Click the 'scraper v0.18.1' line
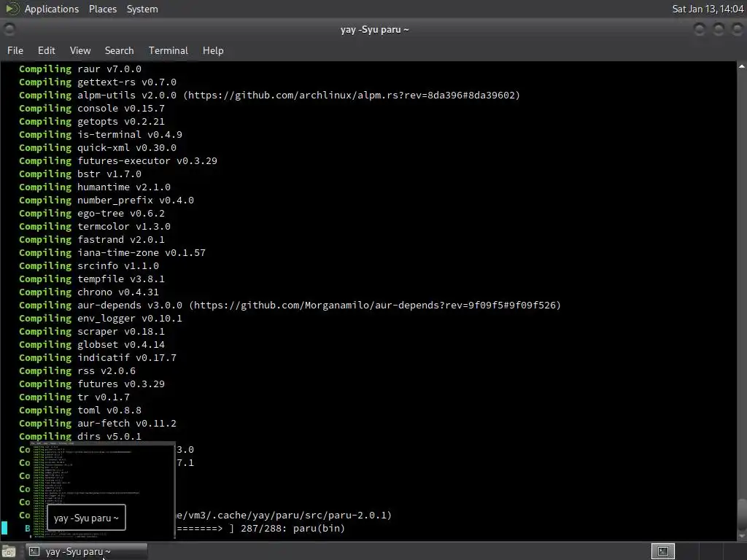Viewport: 747px width, 560px height. [92, 332]
